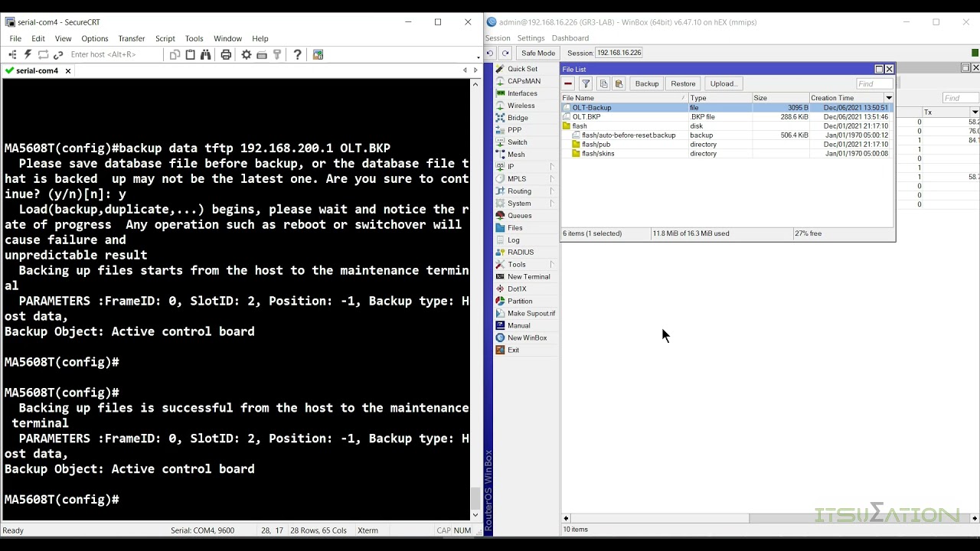Open New Terminal in WinBox sidebar
Screen dimensions: 980x551
coord(528,277)
